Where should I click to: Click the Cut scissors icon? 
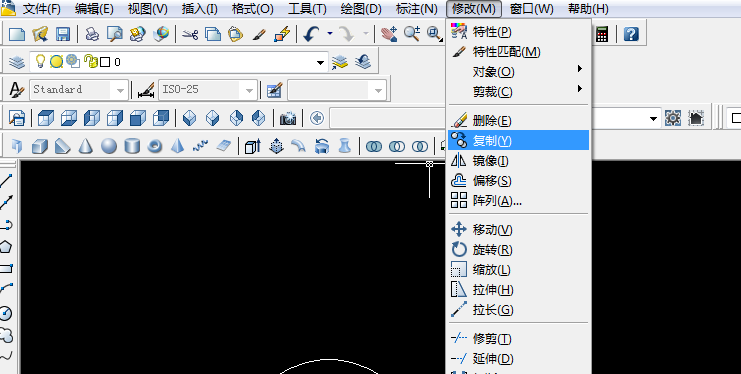click(190, 34)
